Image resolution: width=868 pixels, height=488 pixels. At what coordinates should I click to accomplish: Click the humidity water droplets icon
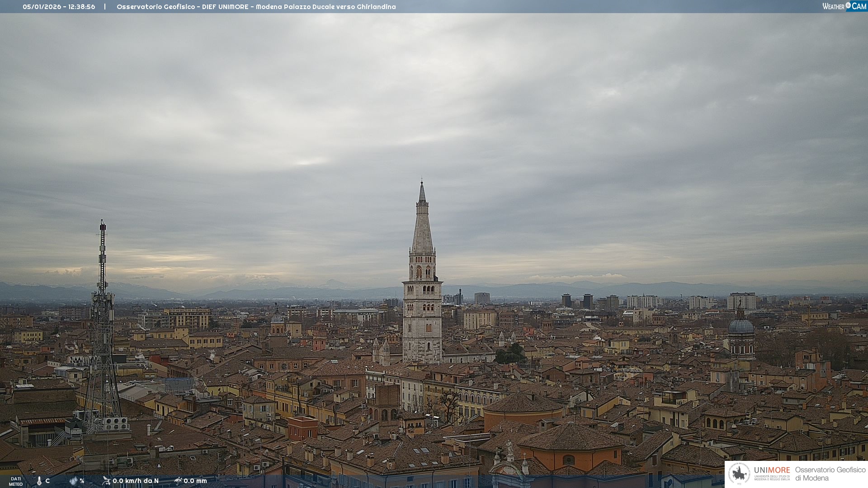point(73,481)
